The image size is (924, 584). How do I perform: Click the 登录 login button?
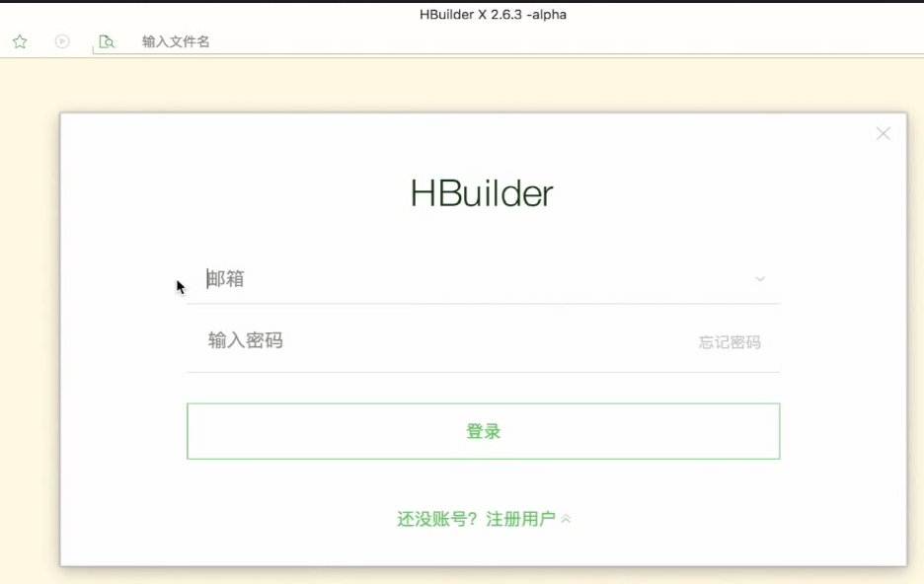click(x=483, y=431)
